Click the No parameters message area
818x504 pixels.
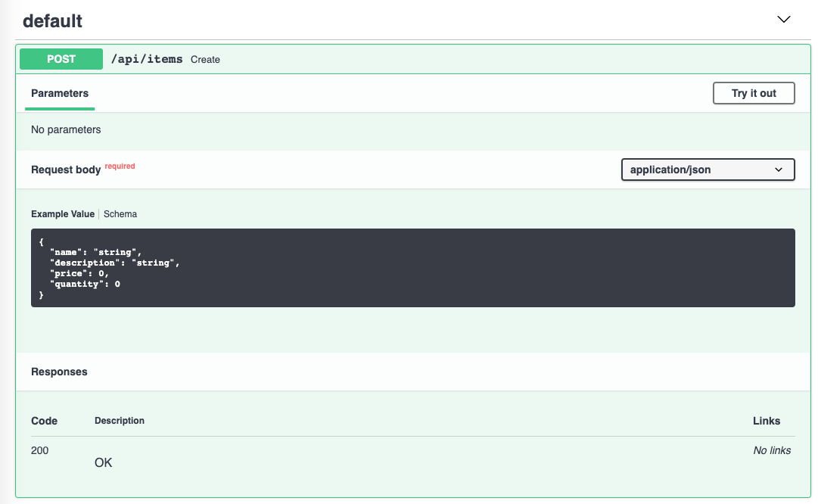66,129
